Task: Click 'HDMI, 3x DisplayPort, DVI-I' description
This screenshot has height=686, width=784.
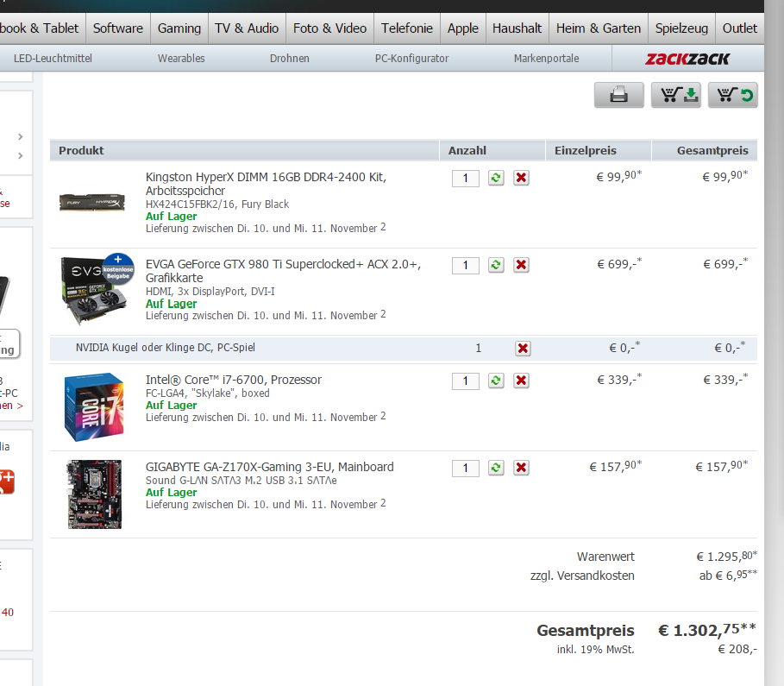Action: click(210, 291)
